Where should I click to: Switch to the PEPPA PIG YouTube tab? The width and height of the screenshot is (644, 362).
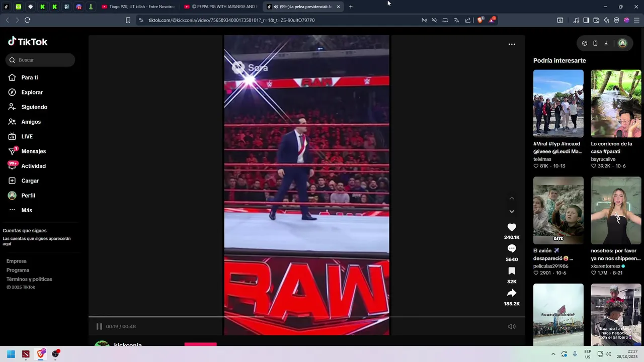(221, 7)
